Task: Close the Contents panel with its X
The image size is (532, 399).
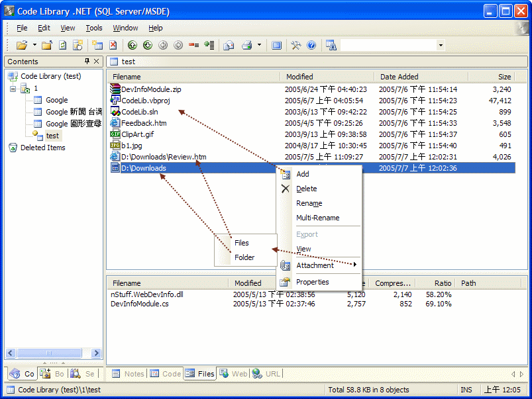Action: pyautogui.click(x=96, y=61)
